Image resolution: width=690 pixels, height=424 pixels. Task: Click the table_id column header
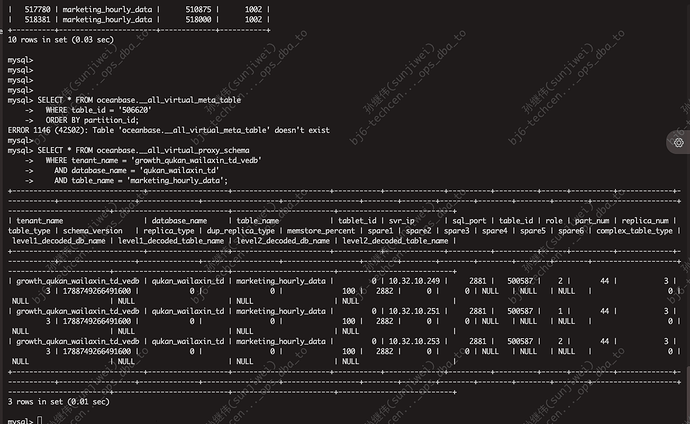516,221
